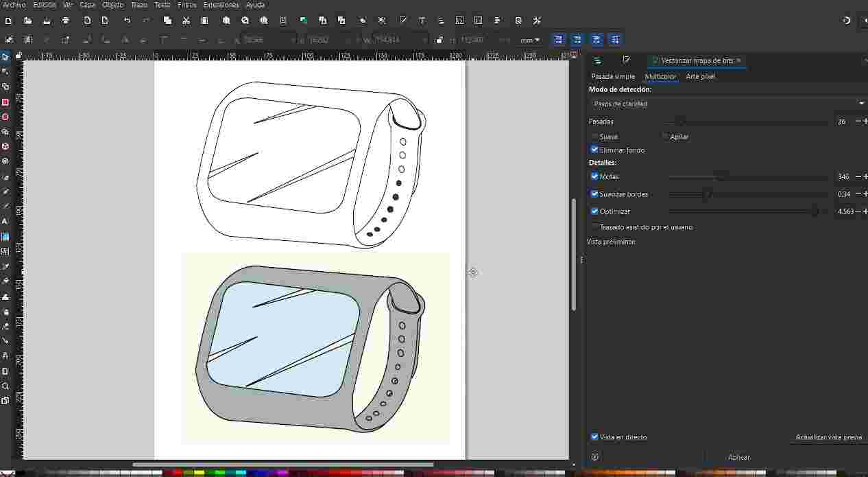Enable the Apilar checkbox
Screen dimensions: 868x477
(666, 137)
